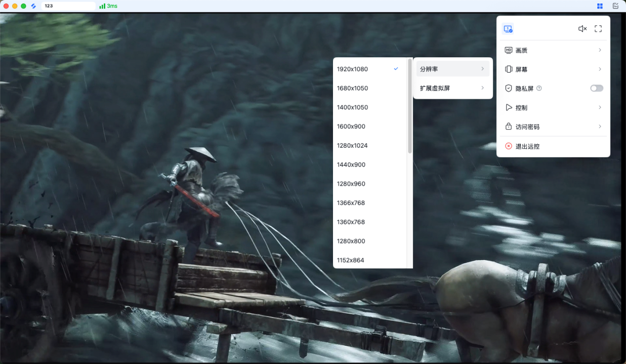This screenshot has height=364, width=626.
Task: Click the question mark help icon next to 隐私屏
Action: [x=539, y=88]
